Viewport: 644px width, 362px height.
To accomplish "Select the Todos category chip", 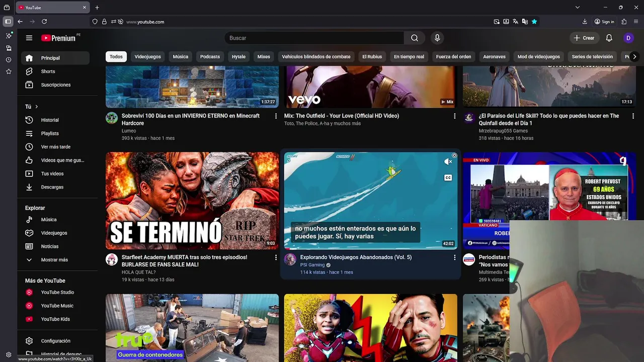I will (116, 57).
